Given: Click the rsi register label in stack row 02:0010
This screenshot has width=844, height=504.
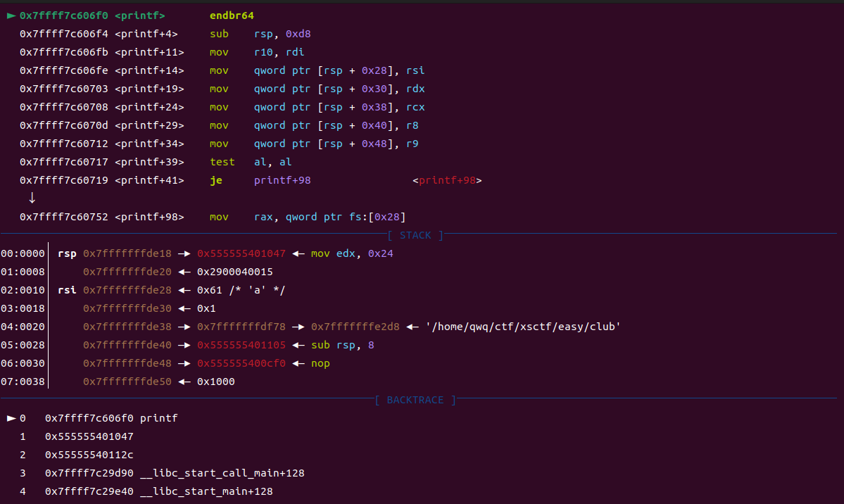Looking at the screenshot, I should 67,290.
